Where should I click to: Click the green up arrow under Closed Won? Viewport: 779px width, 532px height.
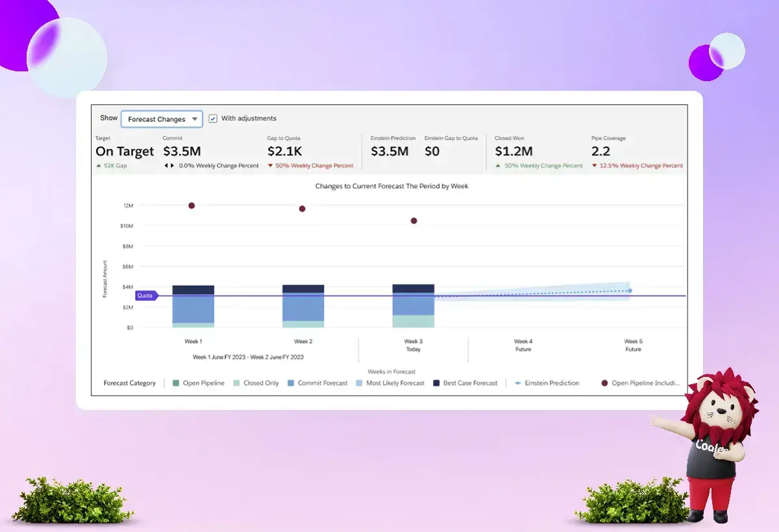498,165
